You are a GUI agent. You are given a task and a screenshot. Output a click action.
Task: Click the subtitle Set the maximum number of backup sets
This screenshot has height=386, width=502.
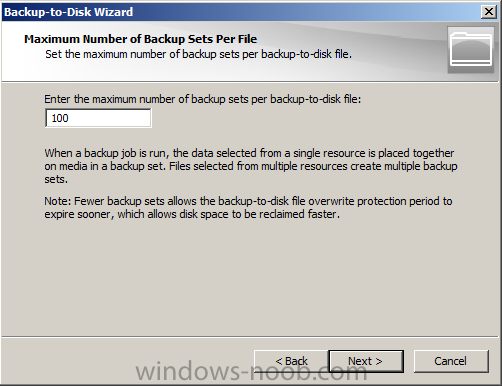pos(198,54)
